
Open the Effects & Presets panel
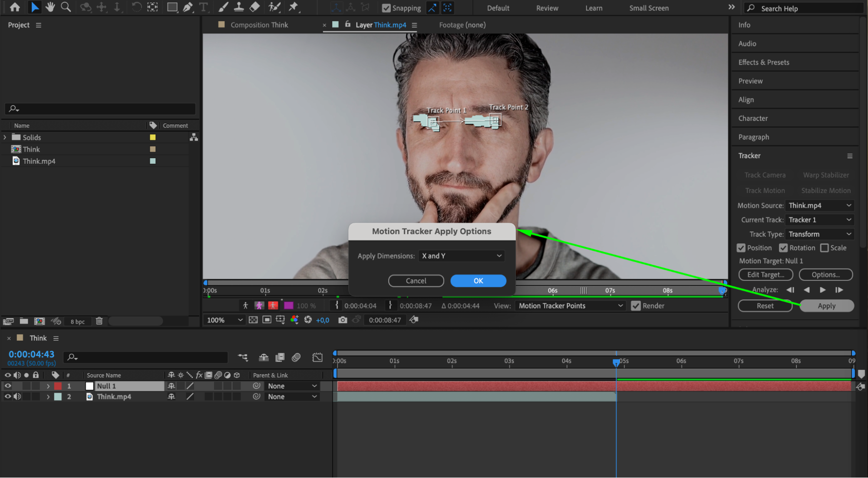click(764, 62)
